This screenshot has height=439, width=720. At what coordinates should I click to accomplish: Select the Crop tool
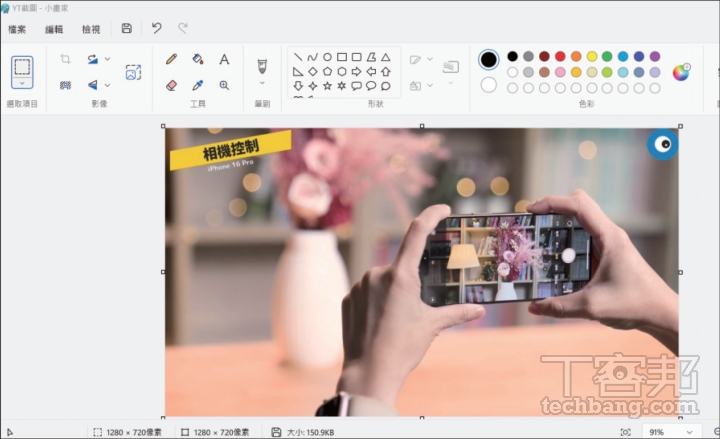pos(65,59)
